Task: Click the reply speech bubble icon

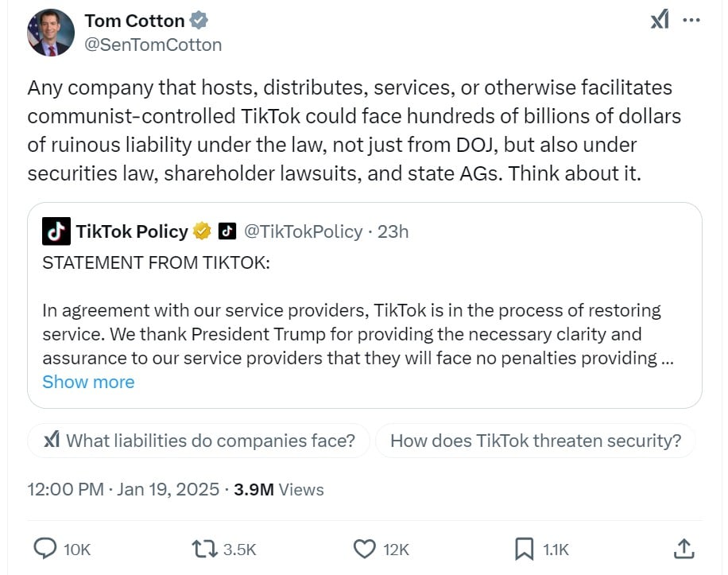Action: click(46, 548)
